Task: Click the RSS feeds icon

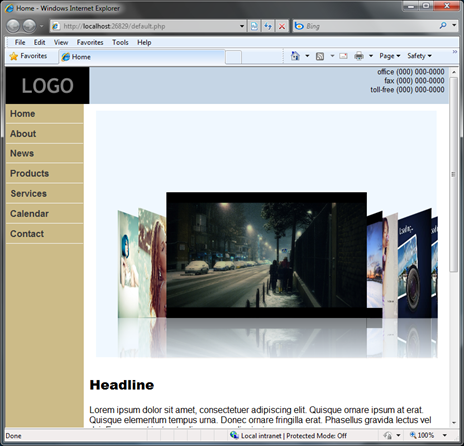Action: (x=320, y=56)
